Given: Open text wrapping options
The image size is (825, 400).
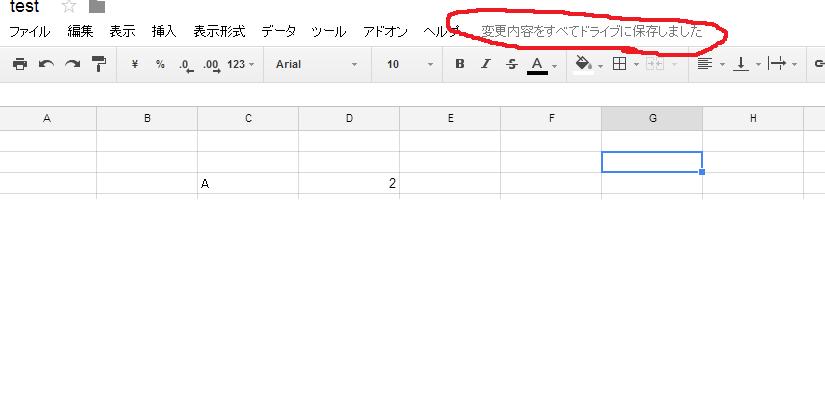Looking at the screenshot, I should click(x=782, y=64).
